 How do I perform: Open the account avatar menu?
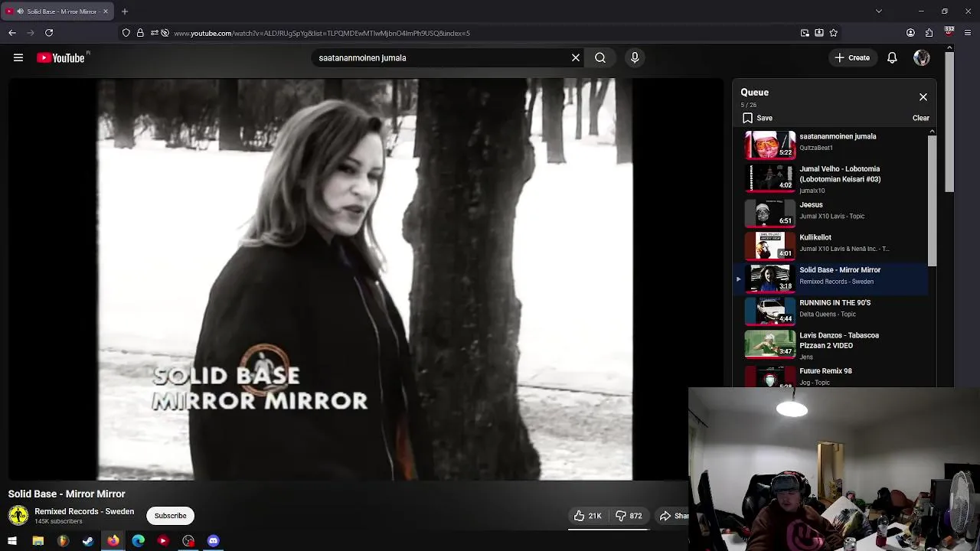922,57
